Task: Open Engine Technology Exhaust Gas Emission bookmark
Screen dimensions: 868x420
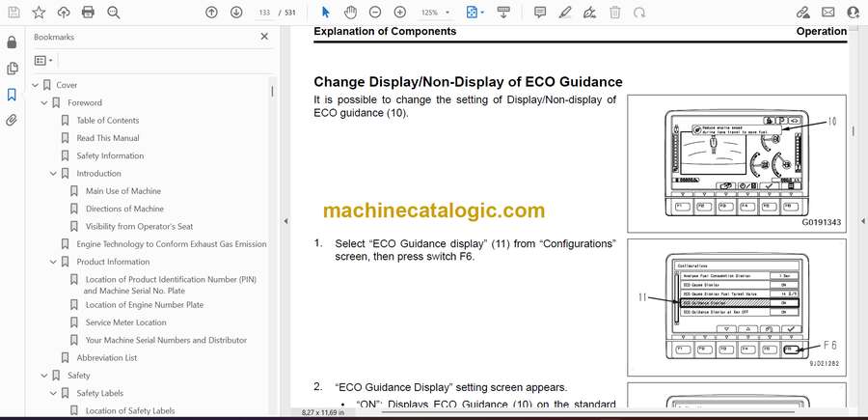Action: click(x=171, y=244)
